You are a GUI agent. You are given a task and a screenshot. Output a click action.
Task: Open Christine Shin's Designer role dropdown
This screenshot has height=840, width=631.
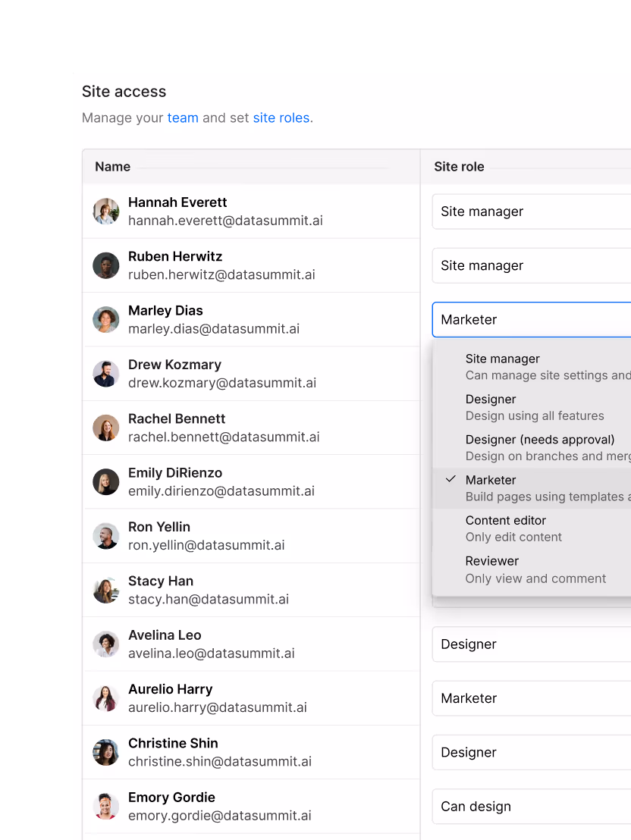pyautogui.click(x=532, y=753)
